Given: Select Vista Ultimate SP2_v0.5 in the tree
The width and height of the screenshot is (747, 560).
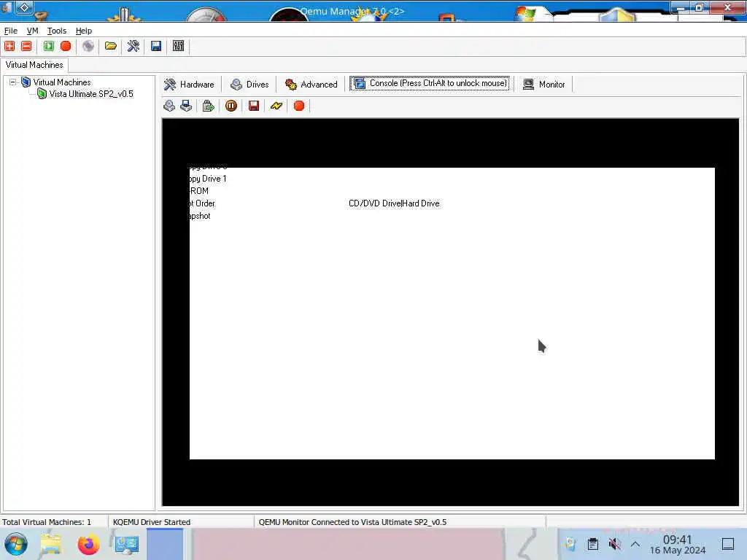Looking at the screenshot, I should [91, 94].
